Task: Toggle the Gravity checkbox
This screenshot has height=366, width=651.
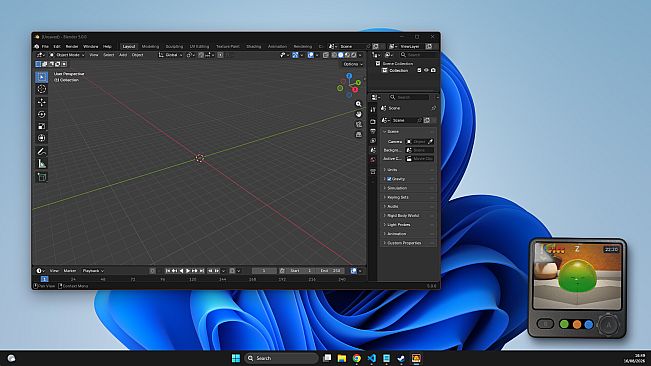Action: [x=389, y=179]
